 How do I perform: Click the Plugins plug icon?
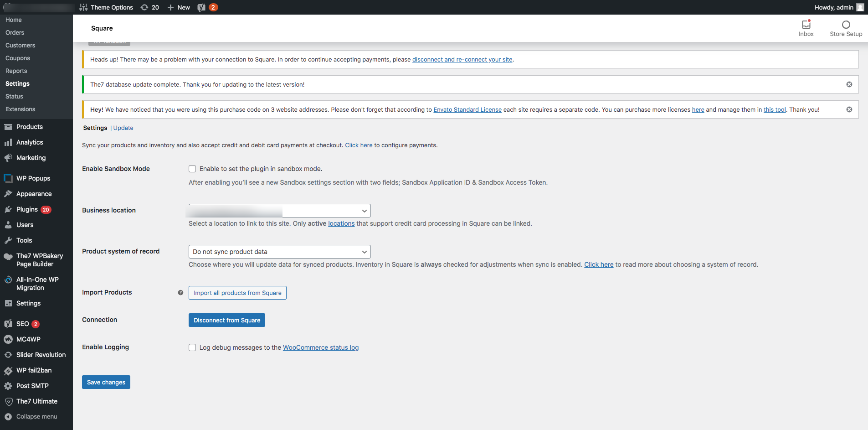click(8, 209)
